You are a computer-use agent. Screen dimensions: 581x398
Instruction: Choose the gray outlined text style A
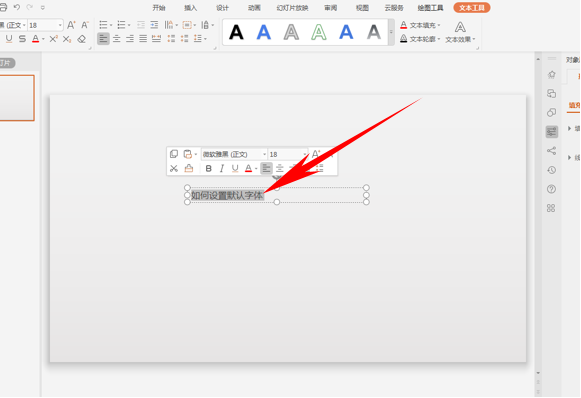coord(291,32)
